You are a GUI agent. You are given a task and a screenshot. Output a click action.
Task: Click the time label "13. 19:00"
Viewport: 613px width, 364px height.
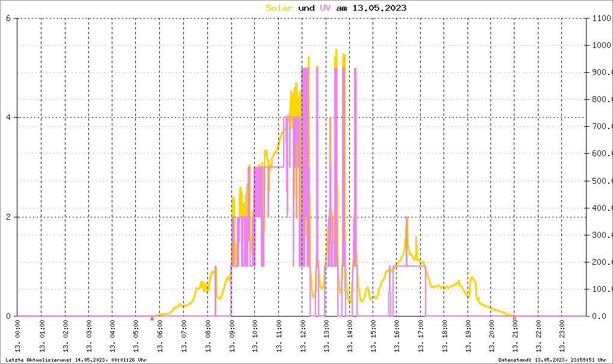[468, 336]
